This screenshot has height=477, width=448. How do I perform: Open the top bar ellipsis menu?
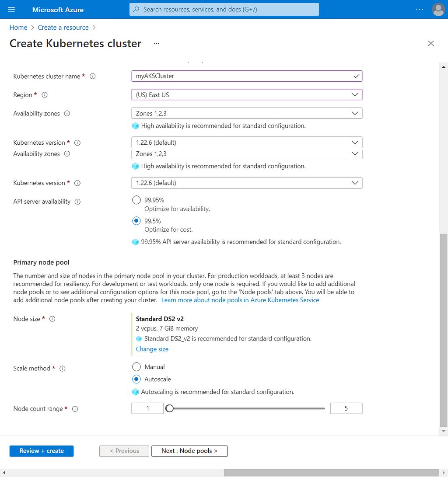click(x=420, y=10)
